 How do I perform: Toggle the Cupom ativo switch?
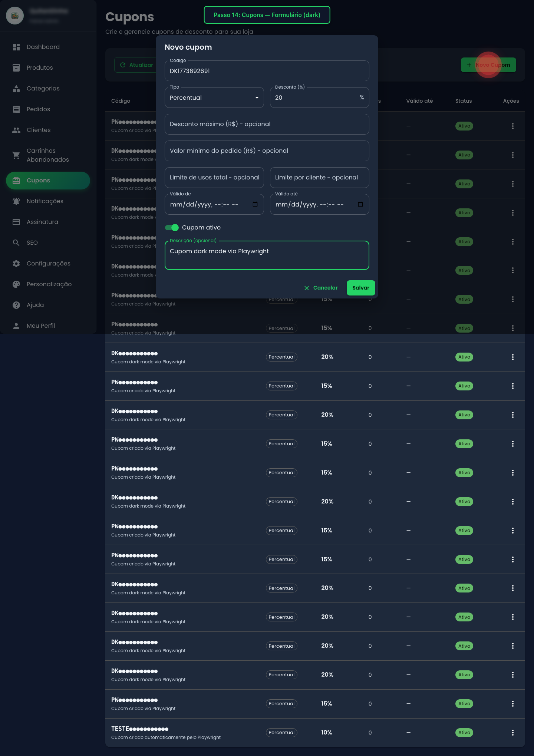coord(172,228)
